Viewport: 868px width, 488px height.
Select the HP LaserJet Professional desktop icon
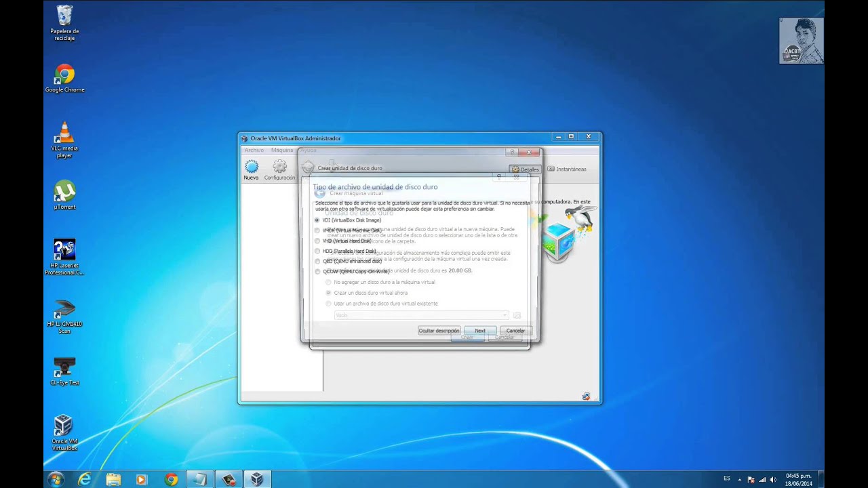point(64,258)
